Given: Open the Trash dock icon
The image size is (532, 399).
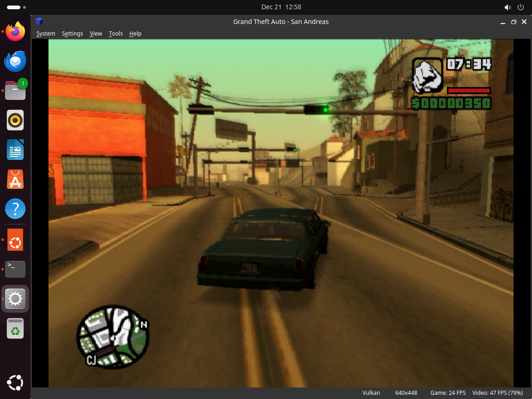Looking at the screenshot, I should (x=15, y=328).
